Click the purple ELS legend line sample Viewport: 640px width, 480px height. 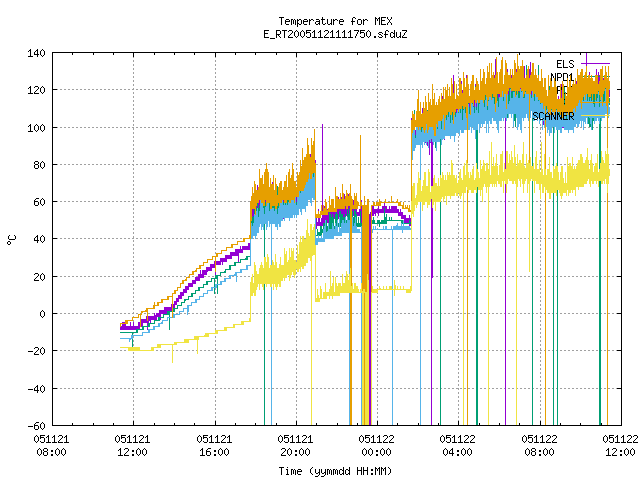click(595, 64)
